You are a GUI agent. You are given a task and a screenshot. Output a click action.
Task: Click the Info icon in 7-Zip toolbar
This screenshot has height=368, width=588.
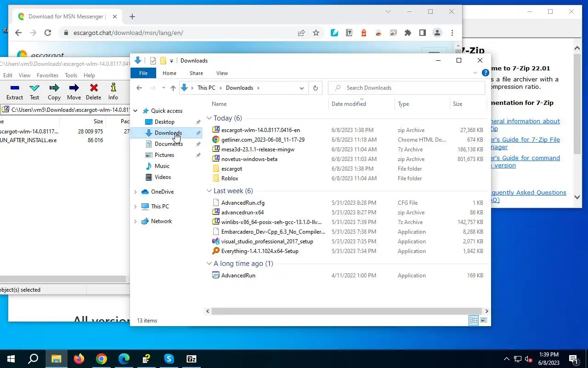coord(113,87)
